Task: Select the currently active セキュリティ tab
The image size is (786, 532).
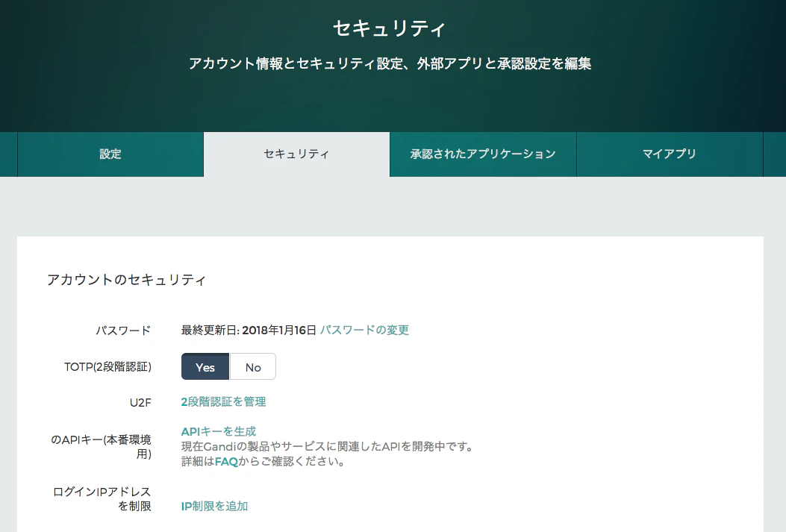Action: coord(296,154)
